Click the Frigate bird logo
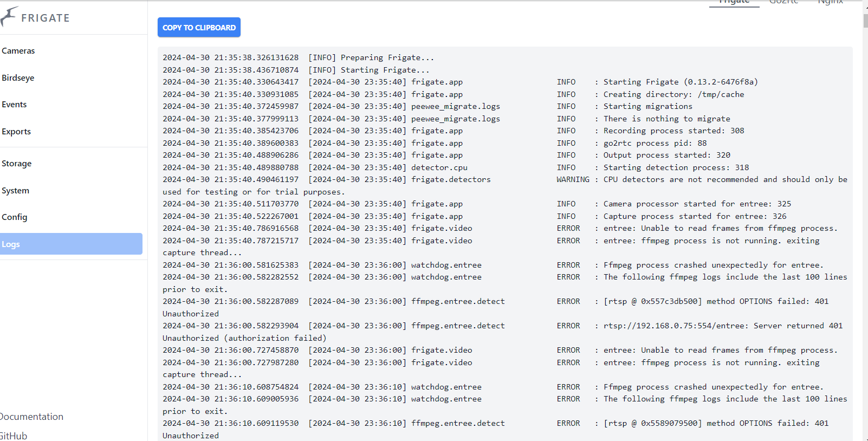The height and width of the screenshot is (441, 868). (x=9, y=17)
